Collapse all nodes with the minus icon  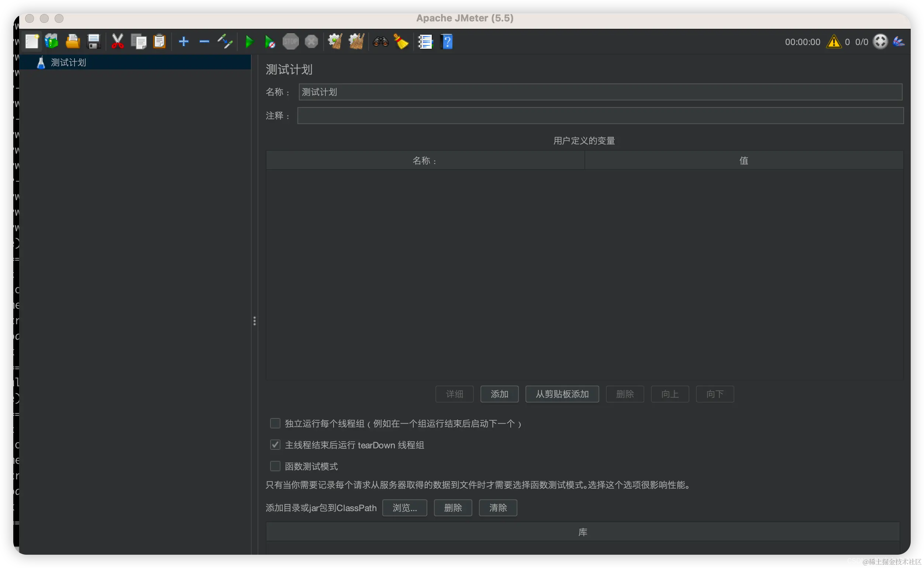click(204, 41)
